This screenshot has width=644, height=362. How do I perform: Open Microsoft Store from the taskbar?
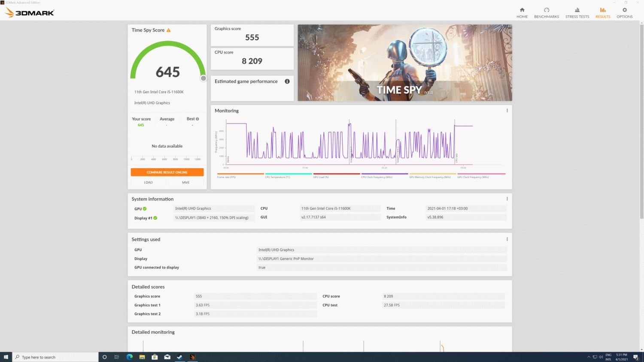point(155,357)
